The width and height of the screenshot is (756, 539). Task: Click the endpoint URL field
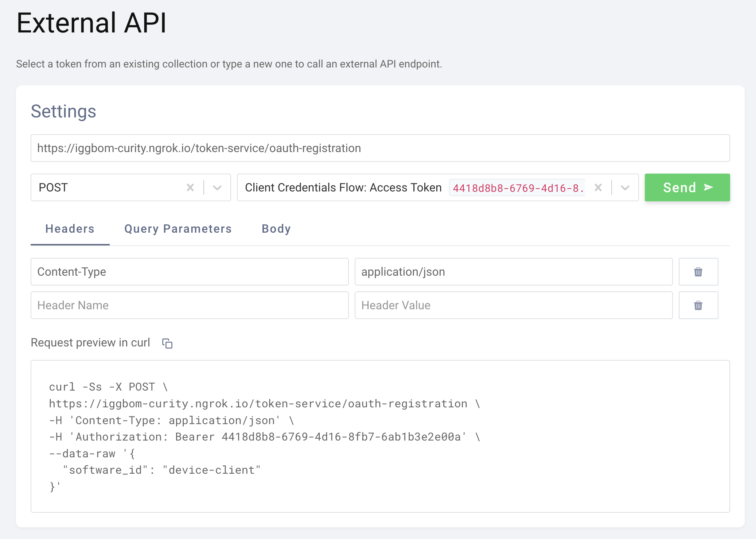click(380, 148)
